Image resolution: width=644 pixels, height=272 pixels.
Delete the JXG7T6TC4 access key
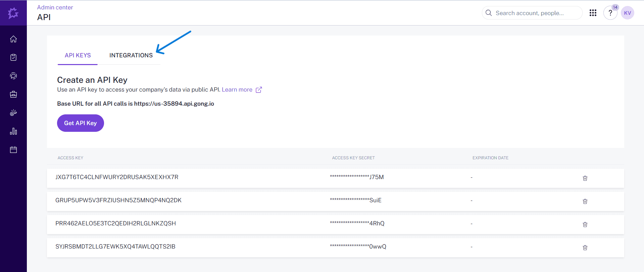tap(585, 178)
